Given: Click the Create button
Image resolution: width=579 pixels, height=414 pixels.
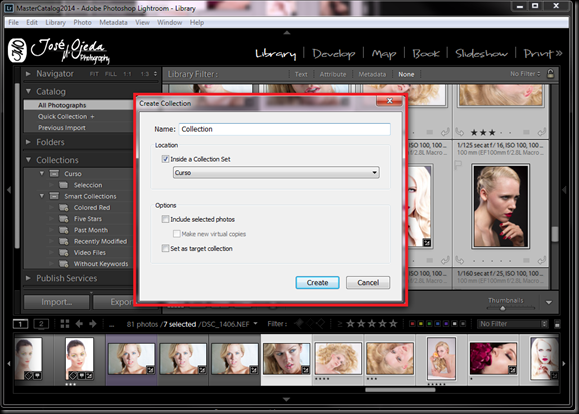Looking at the screenshot, I should 318,283.
